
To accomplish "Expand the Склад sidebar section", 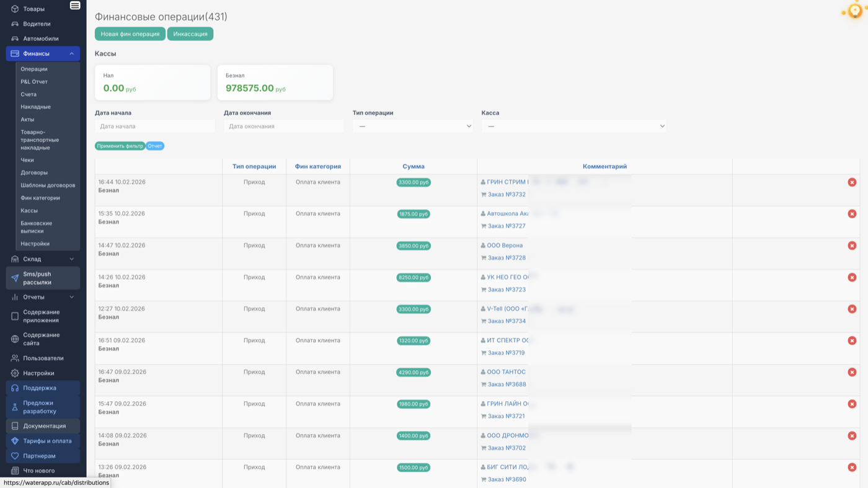I will tap(71, 259).
